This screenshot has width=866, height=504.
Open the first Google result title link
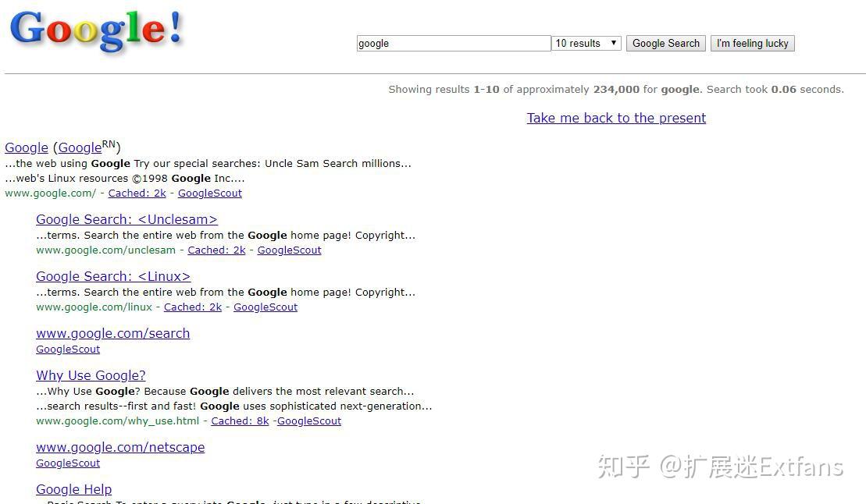(27, 148)
